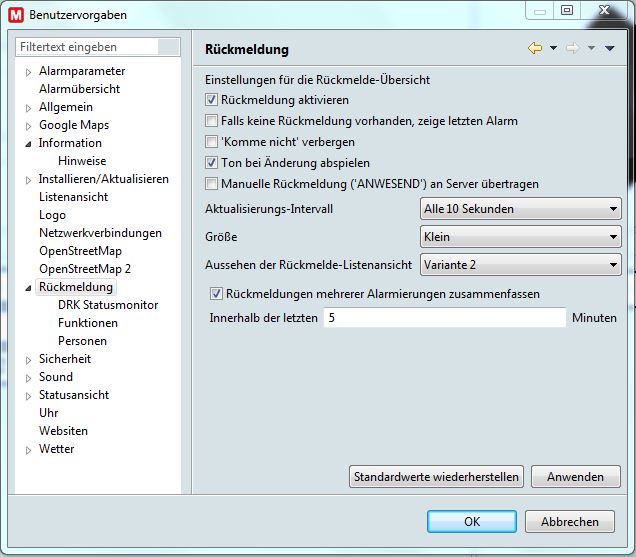Click 'Standardwerte wiederherstellen' button

coord(436,477)
